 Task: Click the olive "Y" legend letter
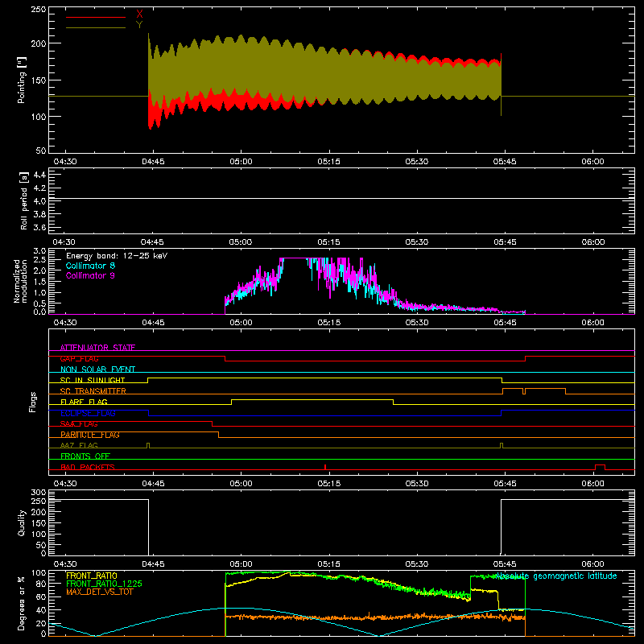pyautogui.click(x=139, y=25)
